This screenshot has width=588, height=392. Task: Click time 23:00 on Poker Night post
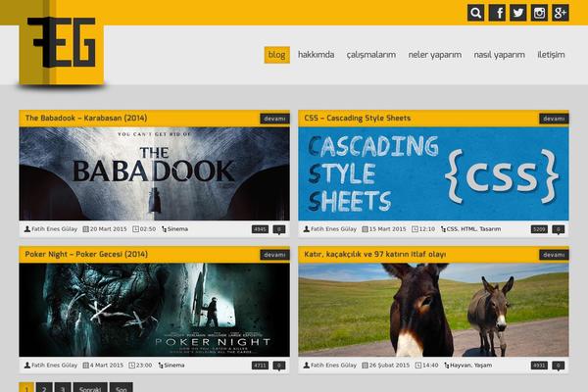144,365
